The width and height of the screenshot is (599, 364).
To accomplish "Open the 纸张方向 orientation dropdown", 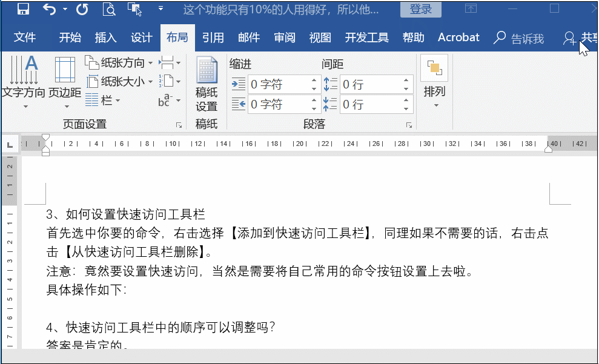I will [x=119, y=62].
